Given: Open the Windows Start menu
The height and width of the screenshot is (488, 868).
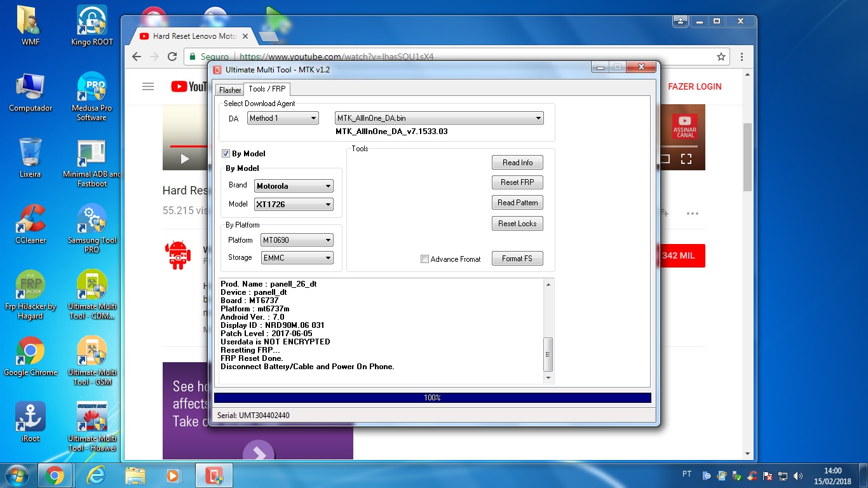Looking at the screenshot, I should point(17,475).
